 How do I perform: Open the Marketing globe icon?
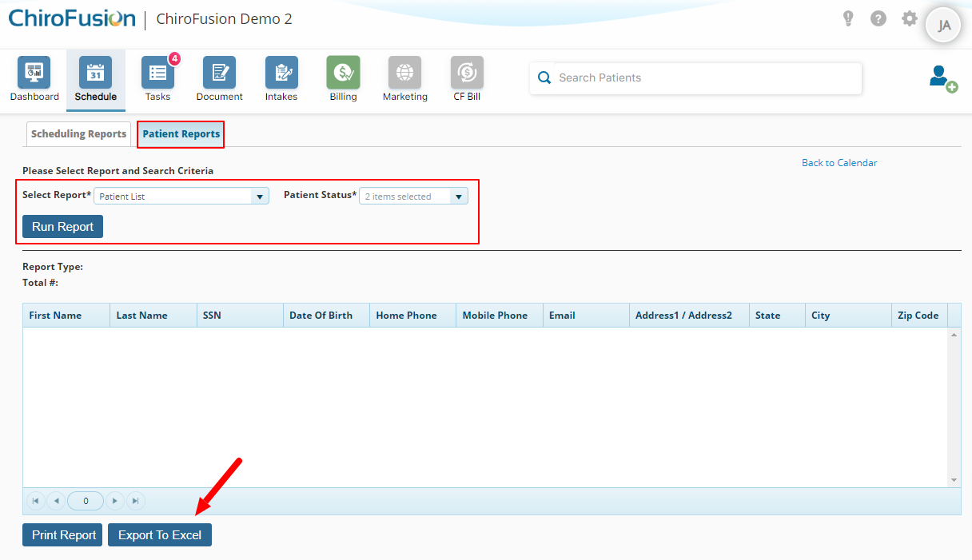click(404, 73)
